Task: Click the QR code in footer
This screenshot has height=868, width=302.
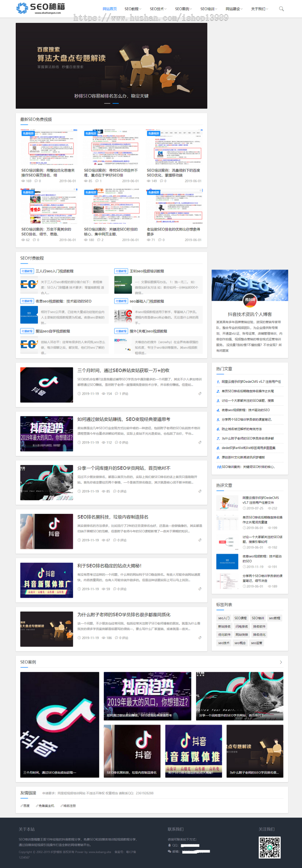Action: point(269,847)
